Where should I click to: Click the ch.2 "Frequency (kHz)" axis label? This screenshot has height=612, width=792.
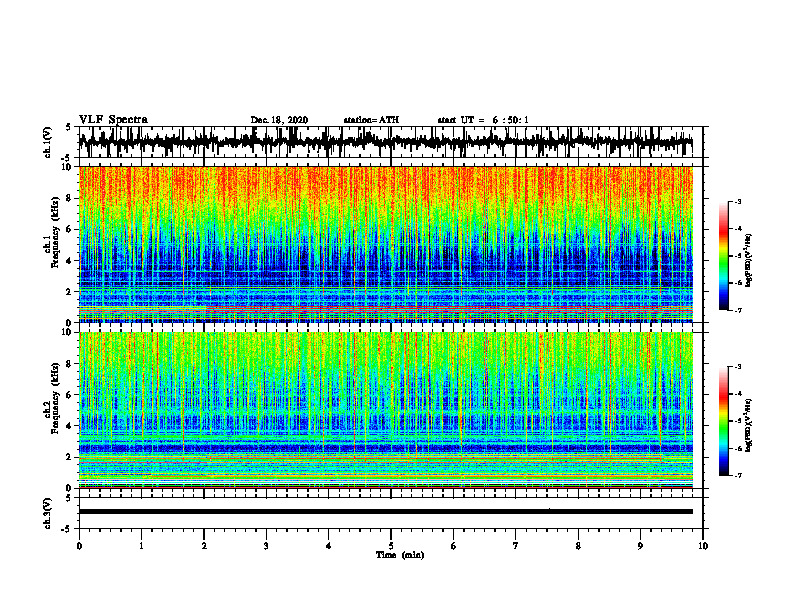(x=55, y=398)
